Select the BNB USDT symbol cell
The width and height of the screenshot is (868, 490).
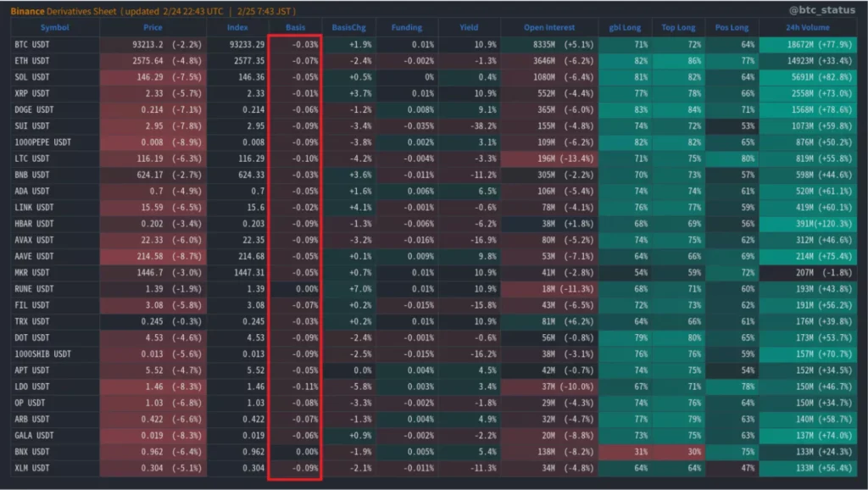(55, 175)
